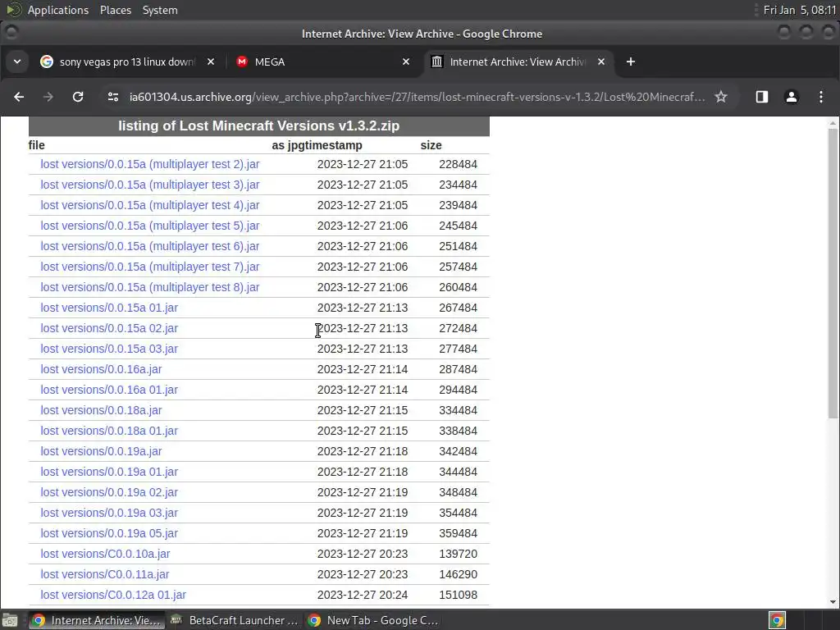This screenshot has height=630, width=840.
Task: Download lost versions/0.0.15a 01.jar
Action: coord(109,308)
